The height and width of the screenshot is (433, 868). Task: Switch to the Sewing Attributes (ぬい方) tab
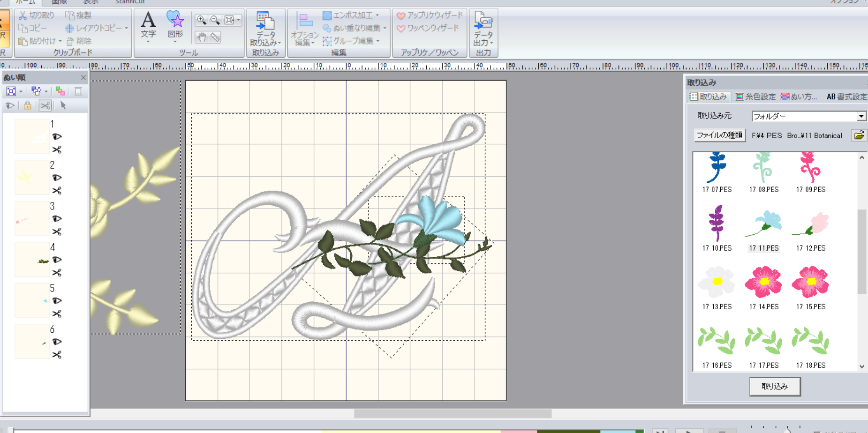799,97
